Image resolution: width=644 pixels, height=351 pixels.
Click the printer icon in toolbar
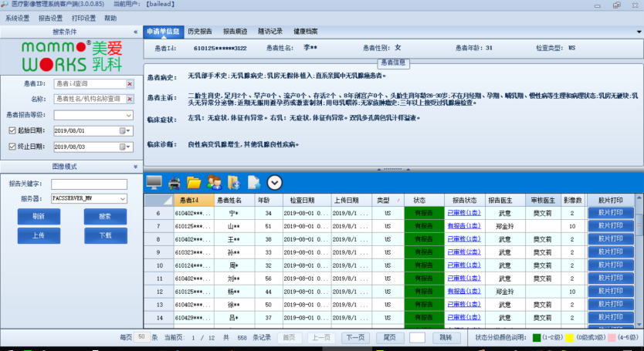click(175, 183)
